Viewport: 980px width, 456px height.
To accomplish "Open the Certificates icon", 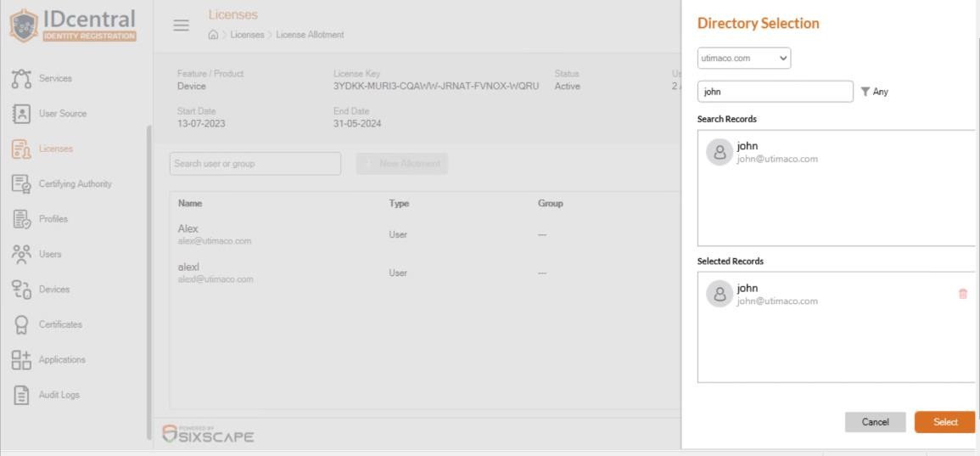I will (x=21, y=324).
